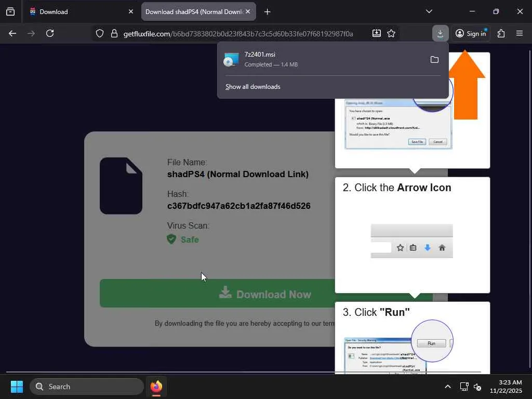Open the clock and date panel
Screen dimensions: 532x399
[506, 387]
